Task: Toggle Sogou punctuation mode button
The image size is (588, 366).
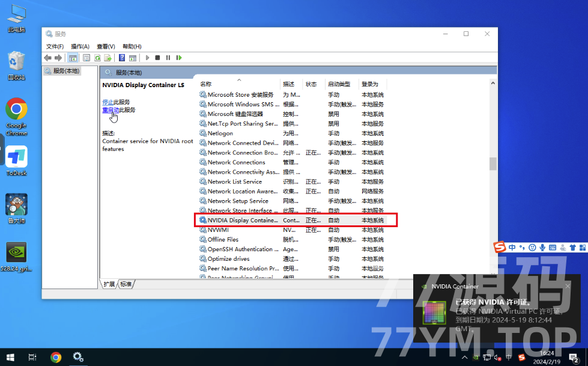Action: tap(522, 248)
